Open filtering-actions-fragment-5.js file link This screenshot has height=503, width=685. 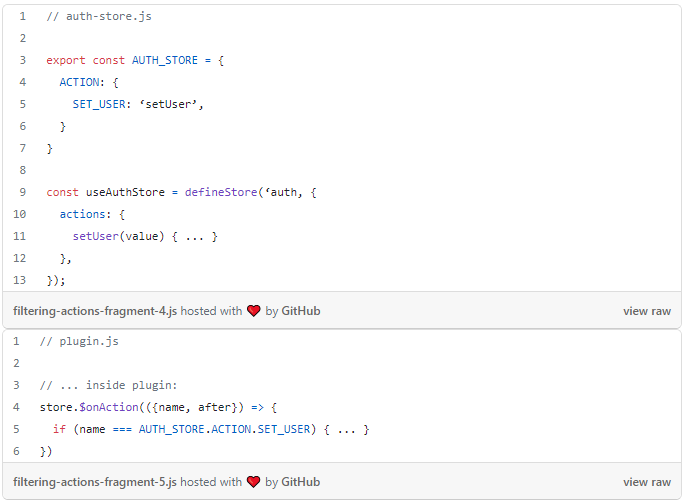point(95,482)
